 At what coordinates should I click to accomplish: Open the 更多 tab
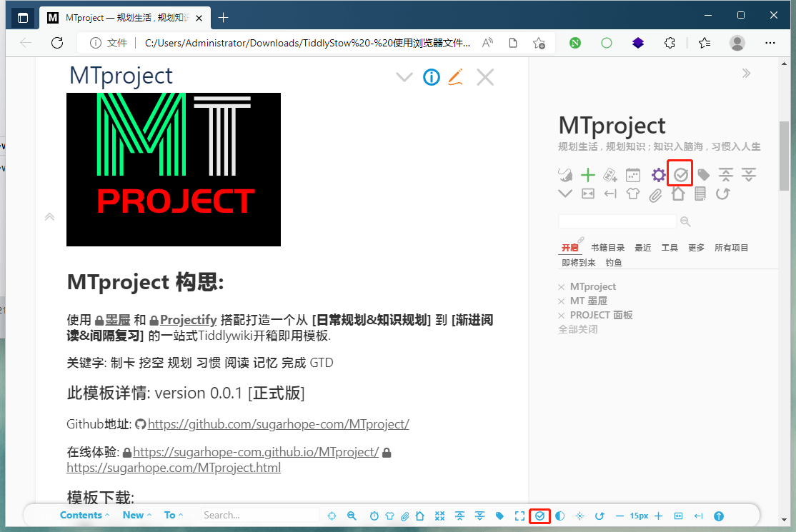coord(696,248)
